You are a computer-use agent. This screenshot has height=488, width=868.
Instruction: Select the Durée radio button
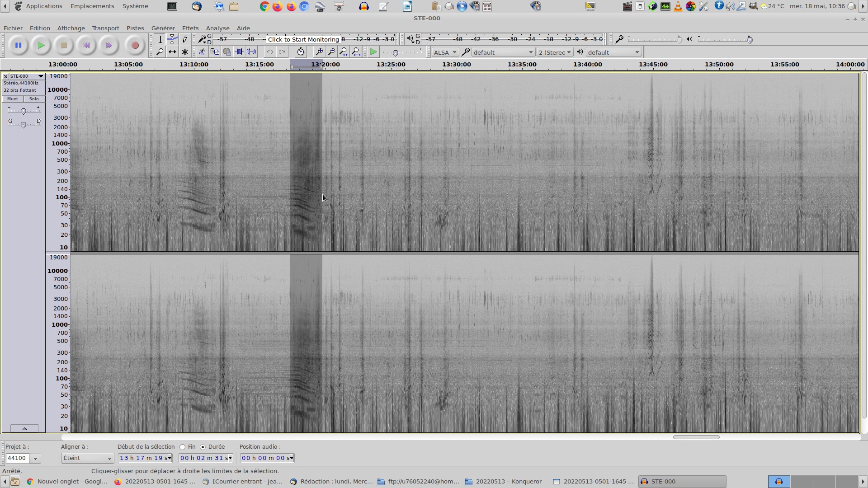pos(203,447)
